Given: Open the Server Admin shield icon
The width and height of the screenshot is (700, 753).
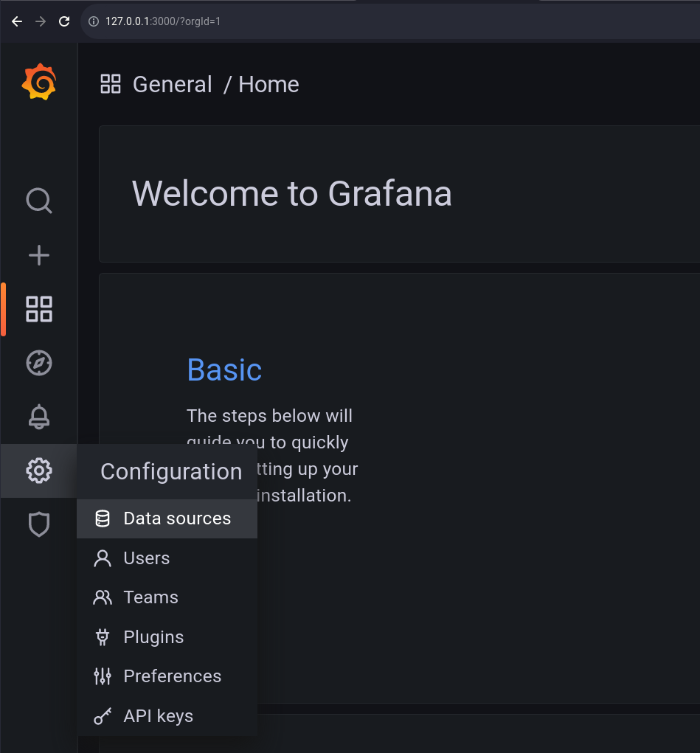Looking at the screenshot, I should pyautogui.click(x=38, y=524).
